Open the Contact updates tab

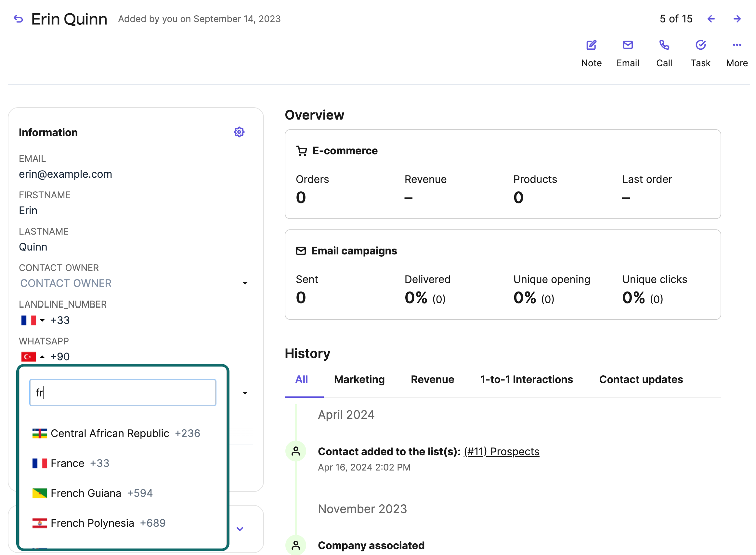click(640, 379)
